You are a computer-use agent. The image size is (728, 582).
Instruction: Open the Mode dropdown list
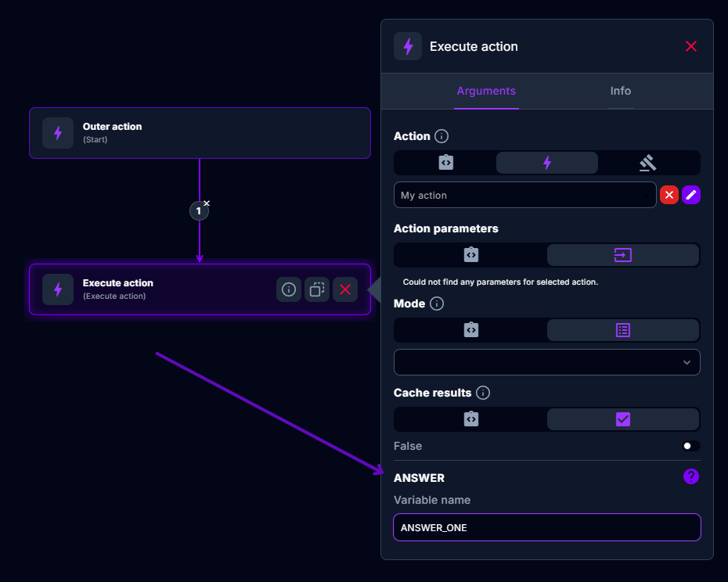coord(546,362)
